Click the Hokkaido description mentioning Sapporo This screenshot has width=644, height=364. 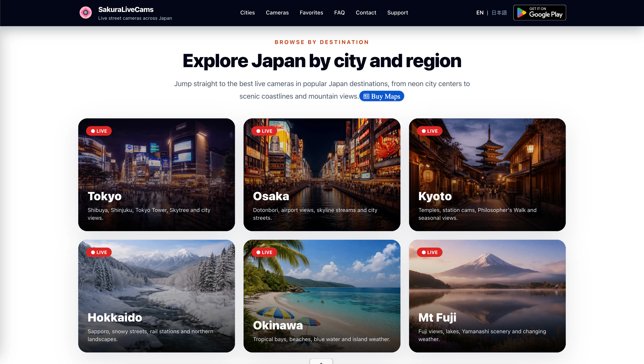150,335
